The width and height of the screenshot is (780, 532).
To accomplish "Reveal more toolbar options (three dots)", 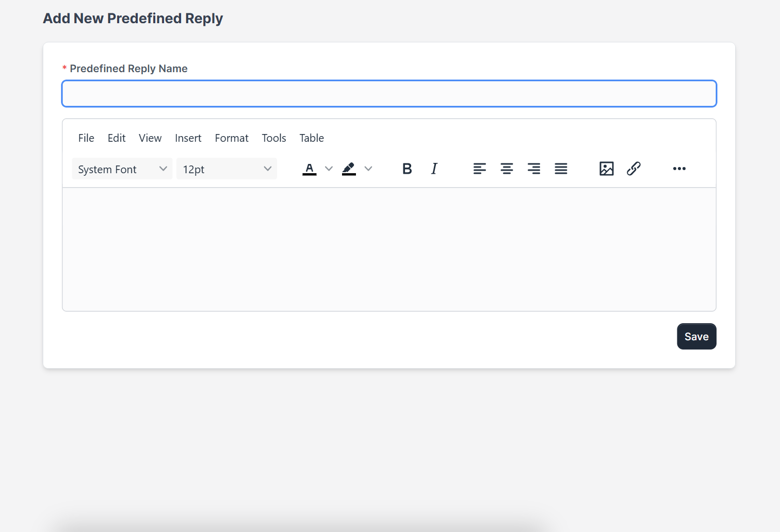I will [x=679, y=169].
